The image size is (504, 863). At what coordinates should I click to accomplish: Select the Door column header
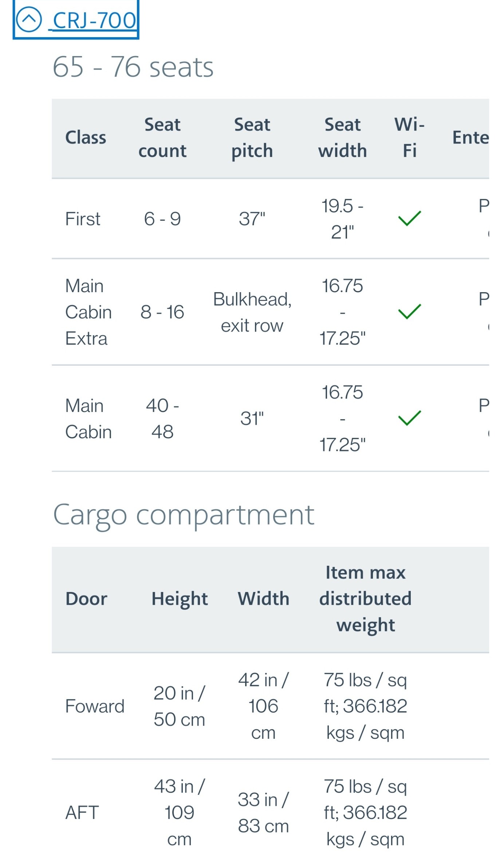(86, 599)
